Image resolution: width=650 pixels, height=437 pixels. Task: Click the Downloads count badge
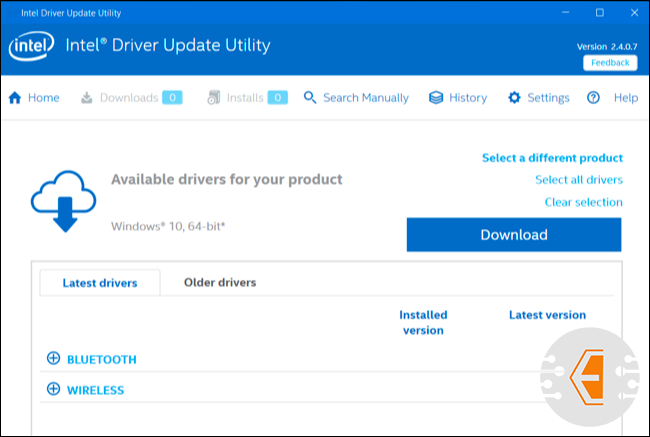[x=172, y=98]
